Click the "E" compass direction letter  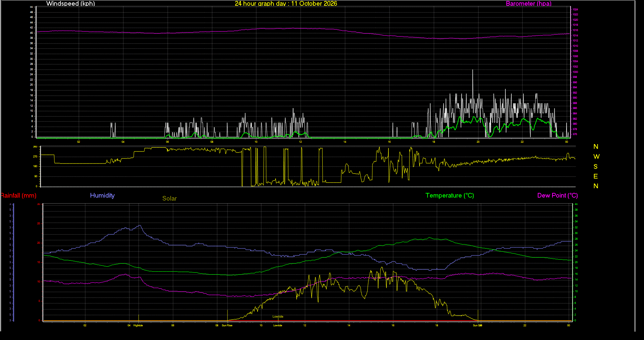click(x=596, y=176)
